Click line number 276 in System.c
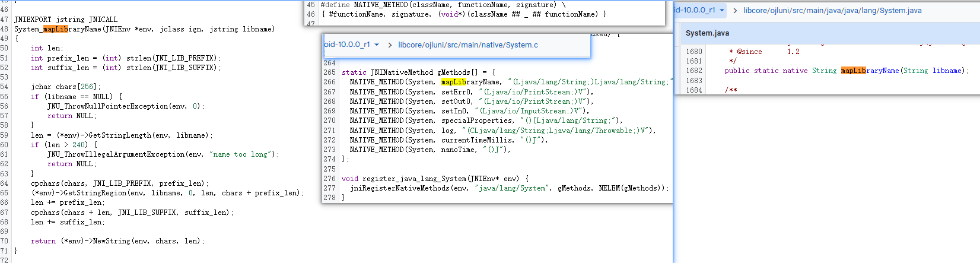This screenshot has width=980, height=263. pos(329,179)
